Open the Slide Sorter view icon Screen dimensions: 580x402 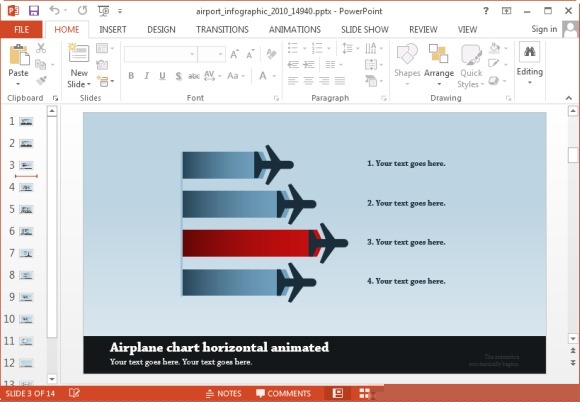[364, 393]
